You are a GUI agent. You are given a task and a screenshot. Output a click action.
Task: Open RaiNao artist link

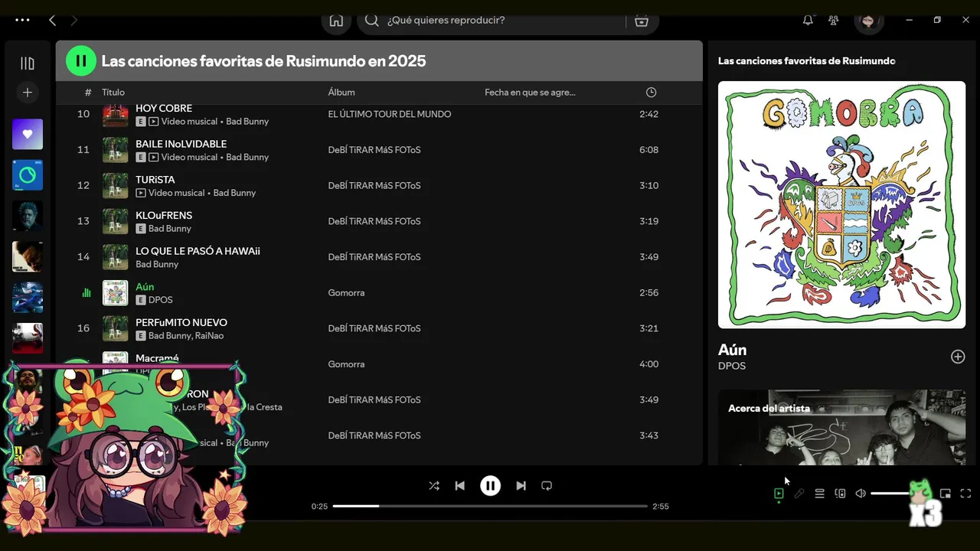coord(209,336)
